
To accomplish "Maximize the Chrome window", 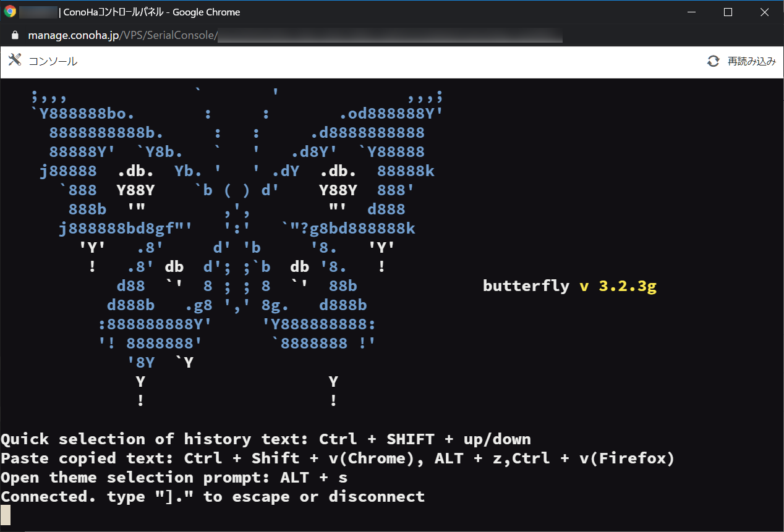I will click(x=728, y=12).
